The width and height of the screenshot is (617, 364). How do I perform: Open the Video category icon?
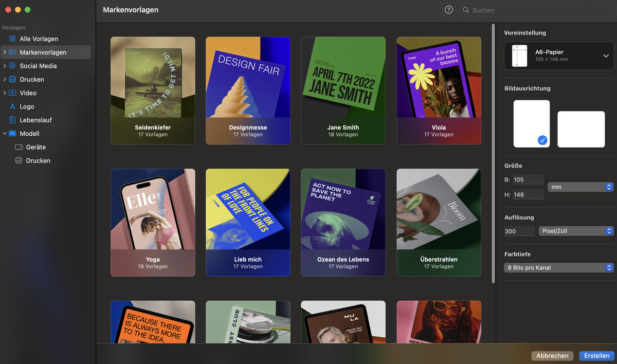[12, 93]
